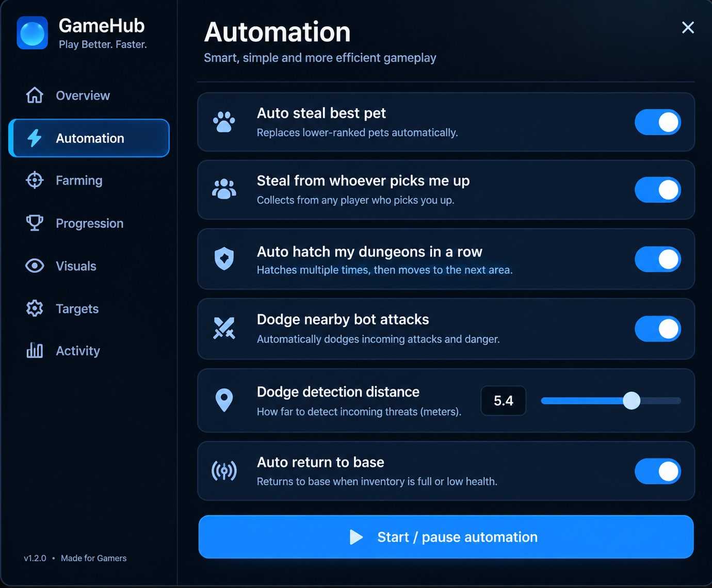Click 'How far to detect incoming threats (meters).' text

point(359,412)
